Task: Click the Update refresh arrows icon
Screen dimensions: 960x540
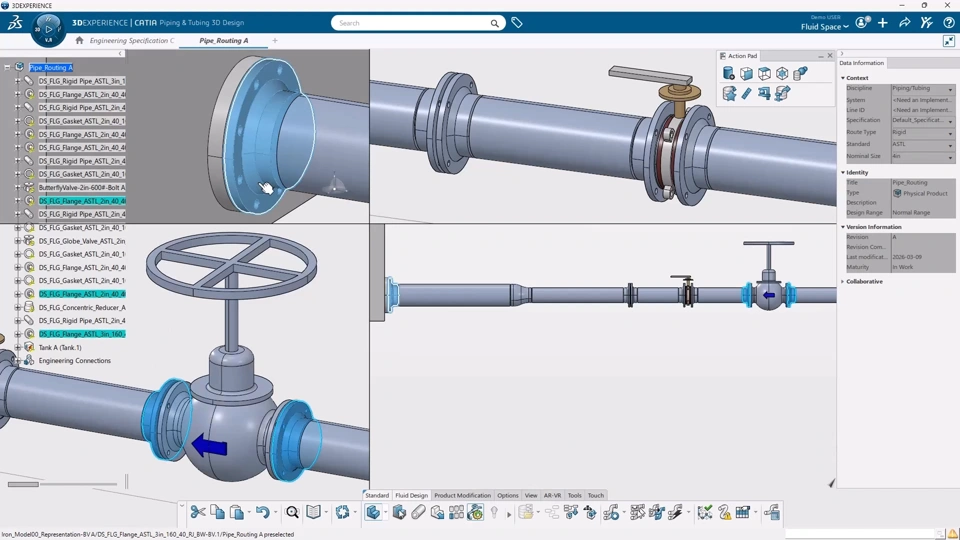Action: coord(342,512)
